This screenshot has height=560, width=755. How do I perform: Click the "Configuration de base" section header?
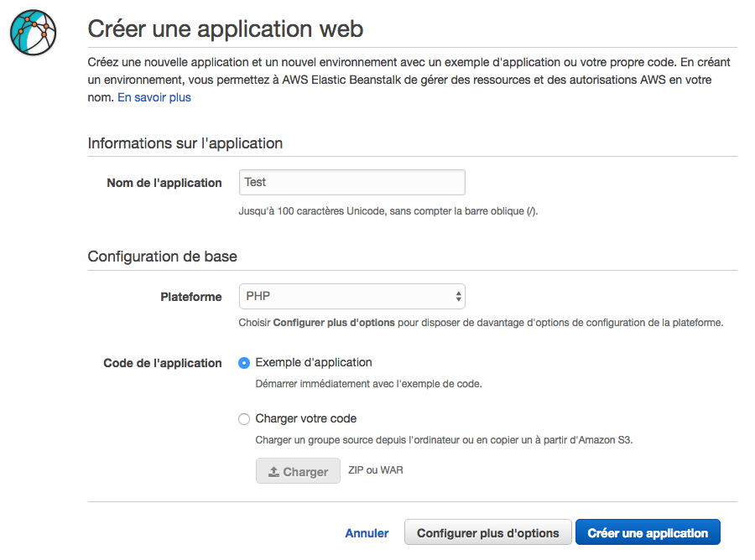tap(162, 256)
